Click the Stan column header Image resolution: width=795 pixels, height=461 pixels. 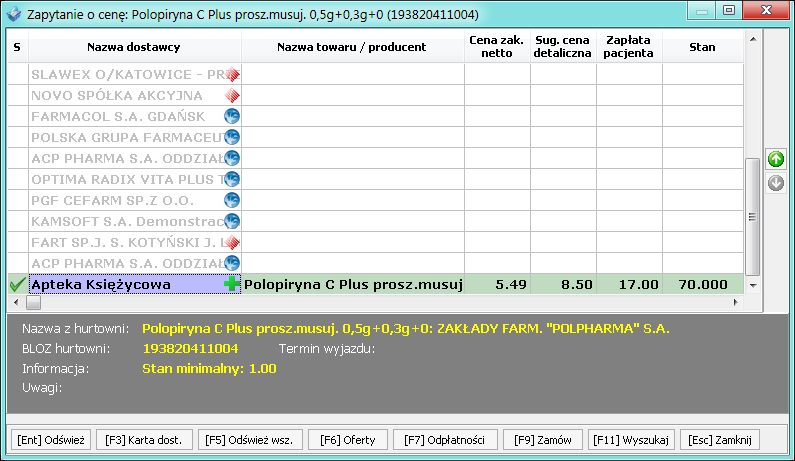[x=703, y=47]
